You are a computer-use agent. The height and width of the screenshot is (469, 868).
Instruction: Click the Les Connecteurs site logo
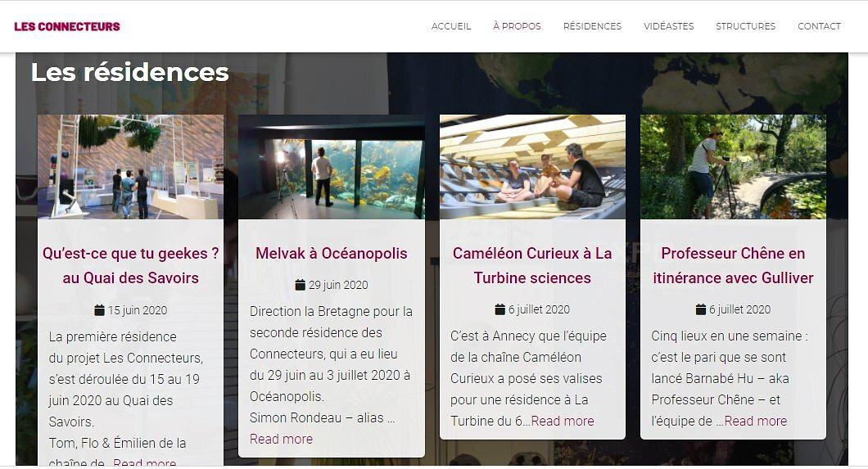67,26
